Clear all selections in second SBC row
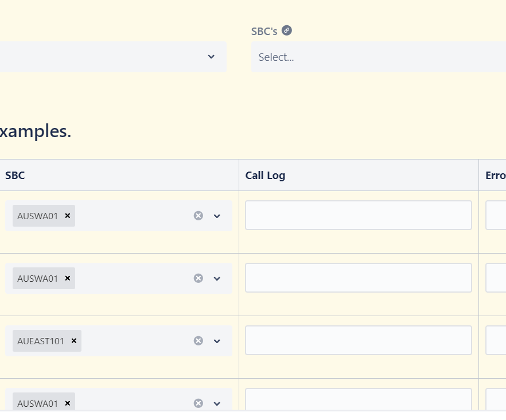 [198, 278]
